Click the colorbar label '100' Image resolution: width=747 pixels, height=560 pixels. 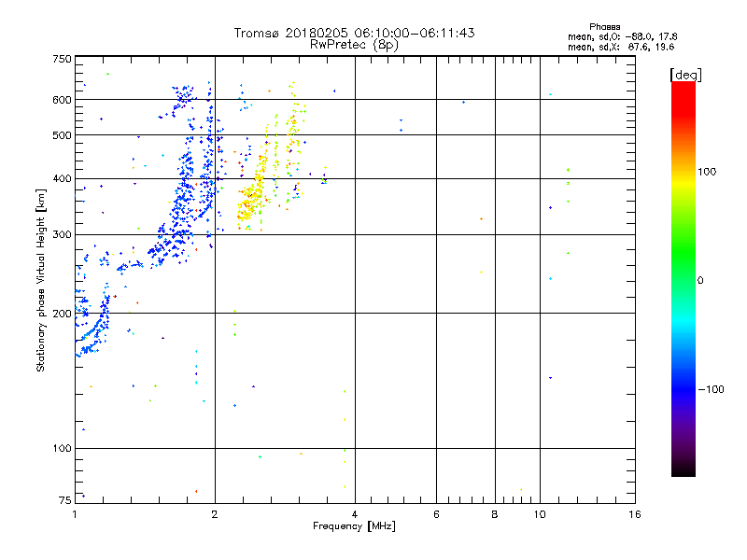coord(707,172)
